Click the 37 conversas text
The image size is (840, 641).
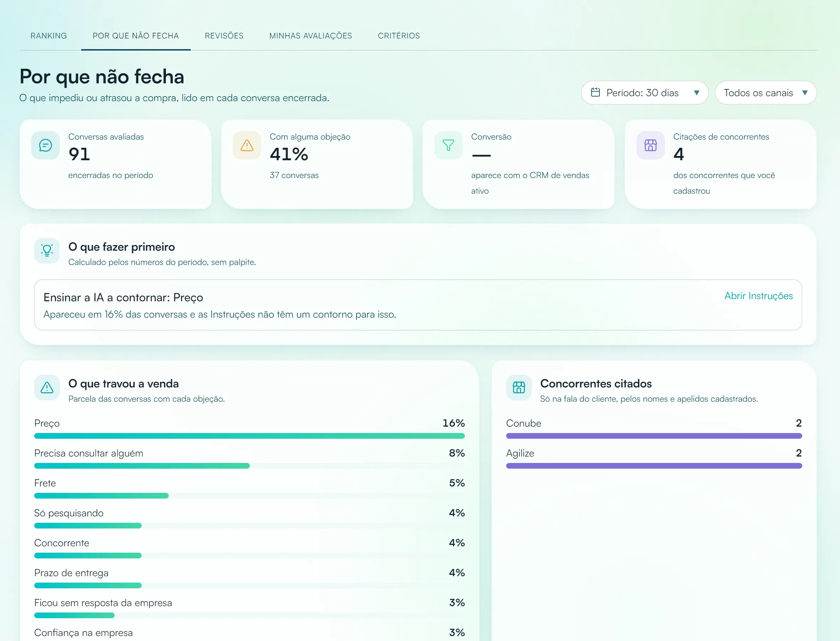point(294,175)
